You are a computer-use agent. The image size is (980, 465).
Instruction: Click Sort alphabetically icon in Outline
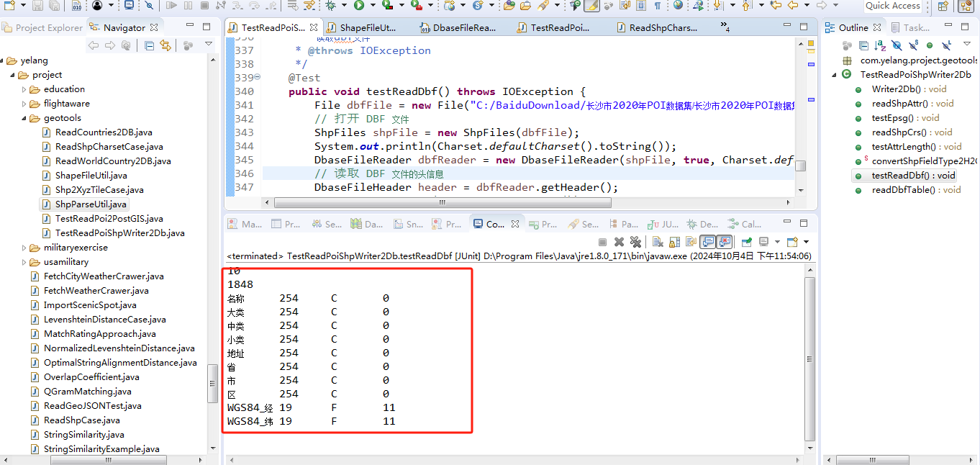[x=880, y=45]
